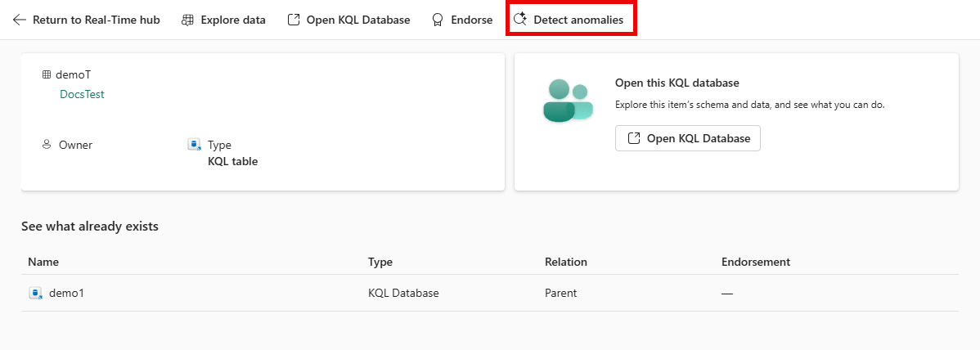Click the KQL table Type icon

point(195,145)
